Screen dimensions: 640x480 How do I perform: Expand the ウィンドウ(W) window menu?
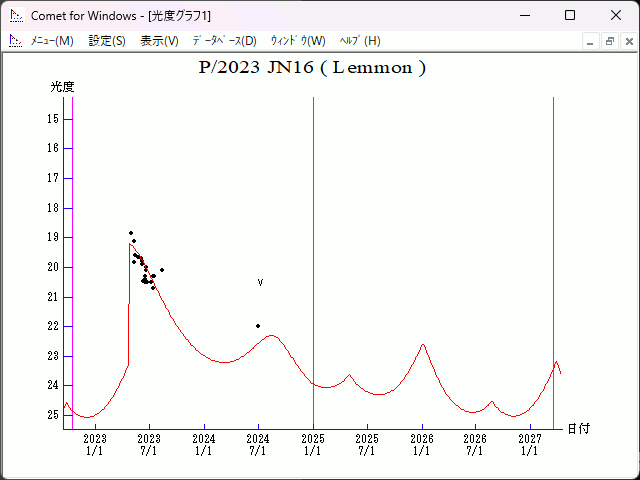coord(298,41)
